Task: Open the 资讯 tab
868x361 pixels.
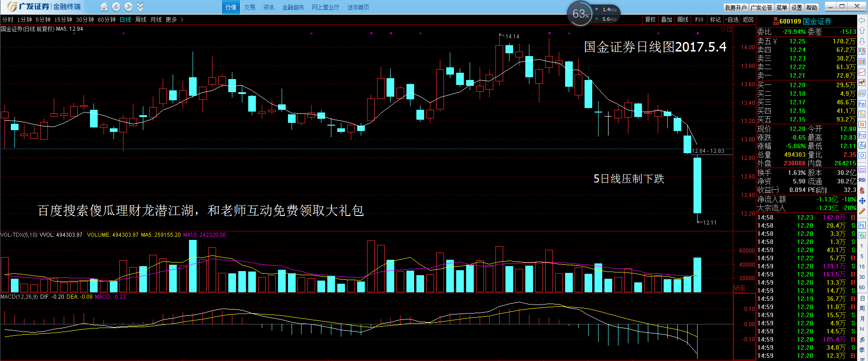Action: (269, 7)
